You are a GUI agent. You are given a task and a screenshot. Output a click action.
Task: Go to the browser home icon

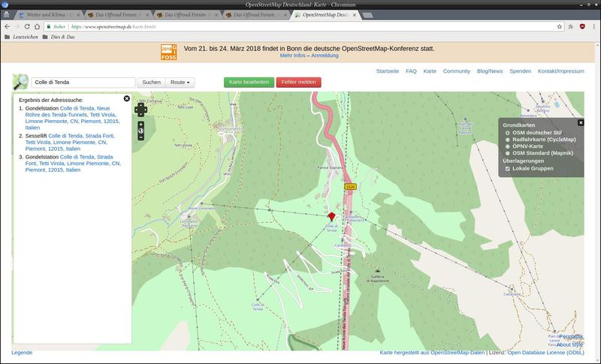click(x=37, y=27)
